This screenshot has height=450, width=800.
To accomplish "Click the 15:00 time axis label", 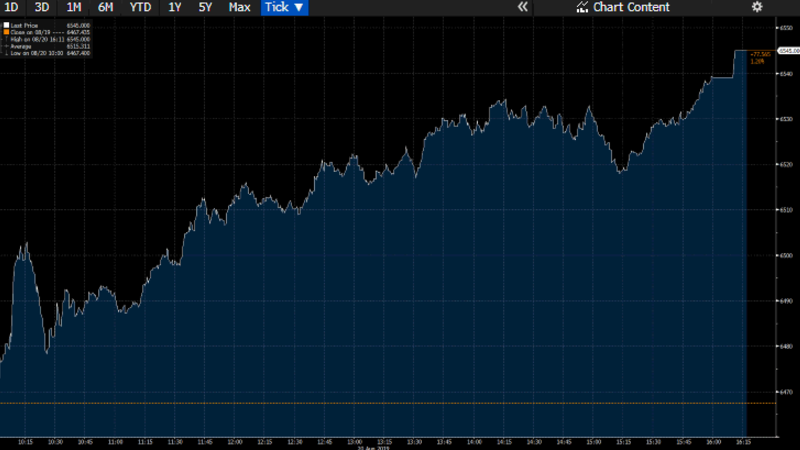I will coord(593,442).
